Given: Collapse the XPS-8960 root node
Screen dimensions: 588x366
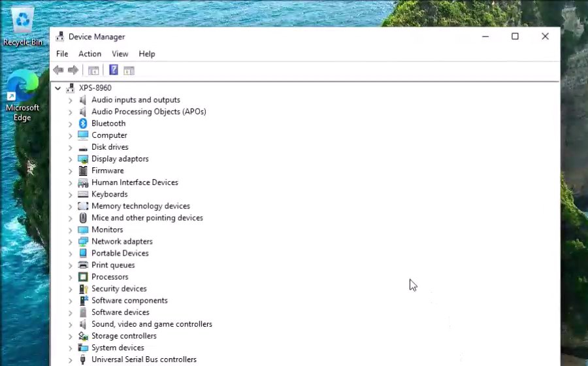Looking at the screenshot, I should pyautogui.click(x=57, y=88).
